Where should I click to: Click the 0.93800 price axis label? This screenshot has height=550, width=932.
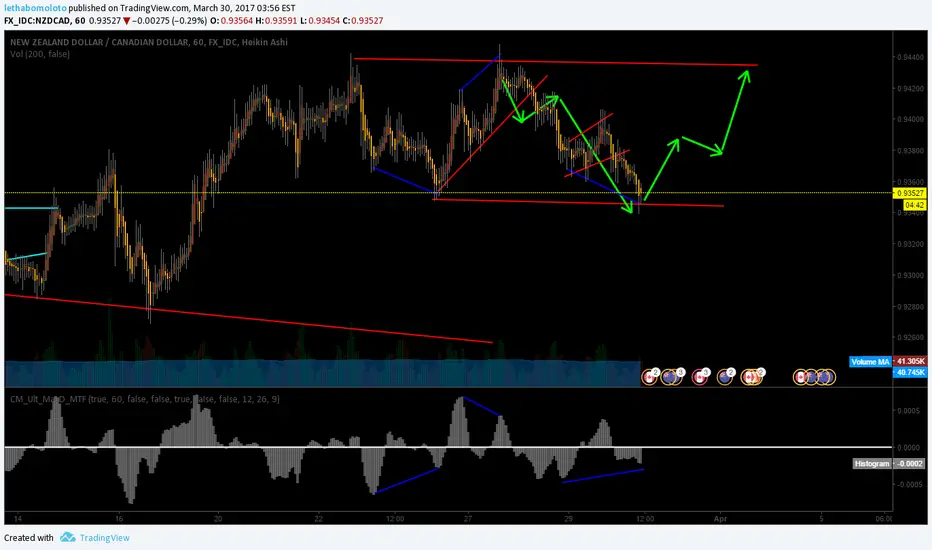click(x=910, y=151)
